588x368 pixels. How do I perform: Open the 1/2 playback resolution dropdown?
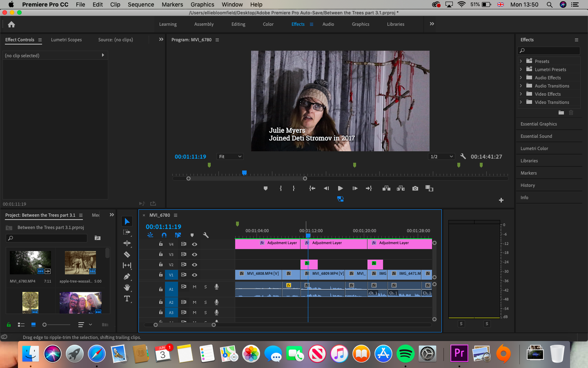[441, 157]
